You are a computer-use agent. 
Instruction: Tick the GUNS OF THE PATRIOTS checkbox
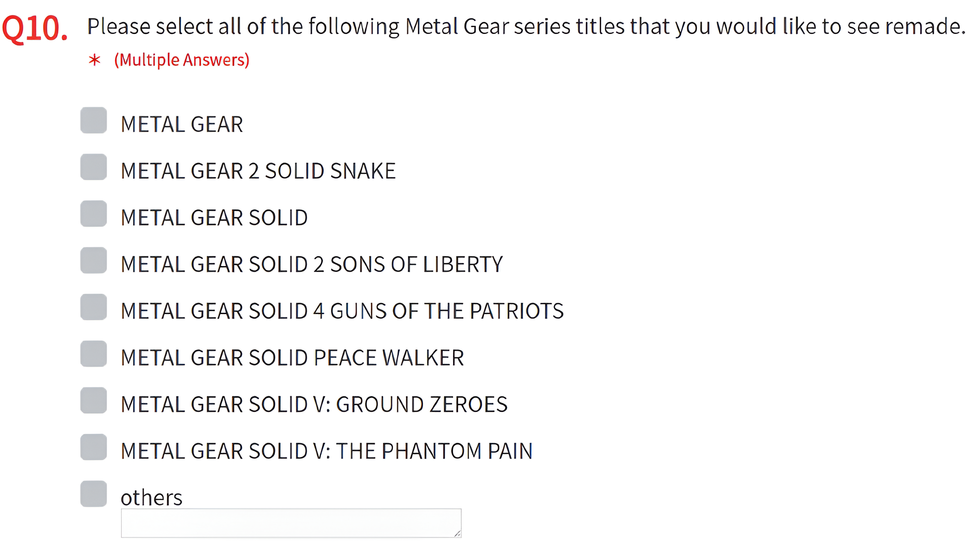coord(94,308)
